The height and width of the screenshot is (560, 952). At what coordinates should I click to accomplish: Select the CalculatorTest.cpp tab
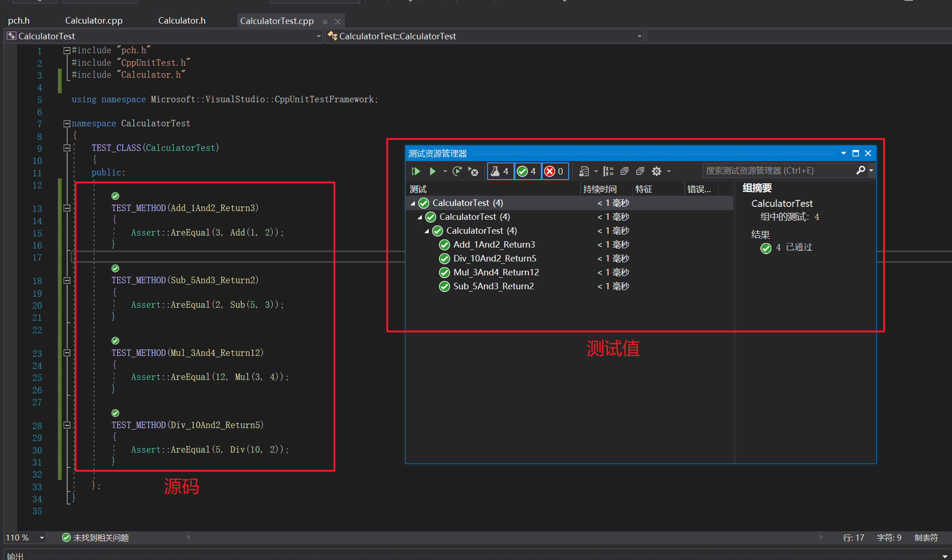click(x=277, y=21)
